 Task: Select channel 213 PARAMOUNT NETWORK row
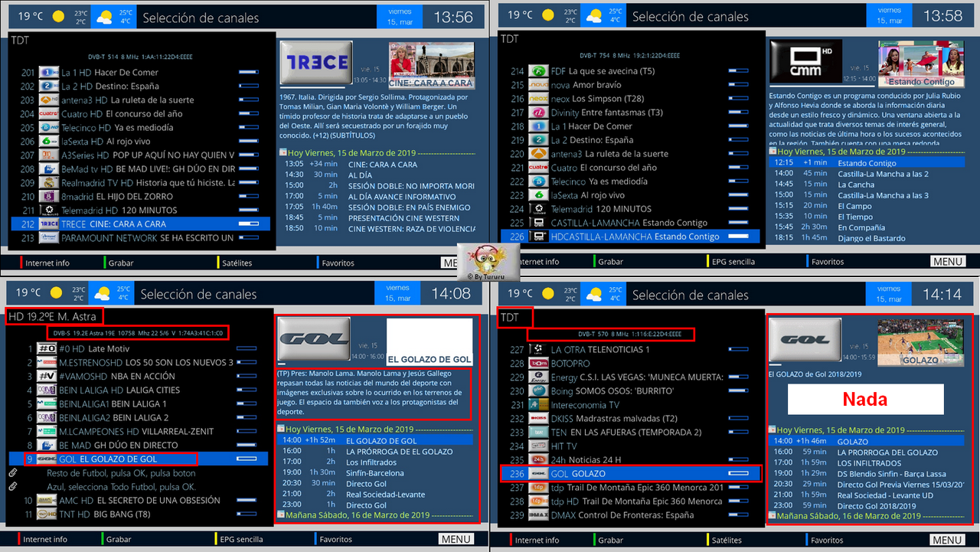tap(140, 238)
